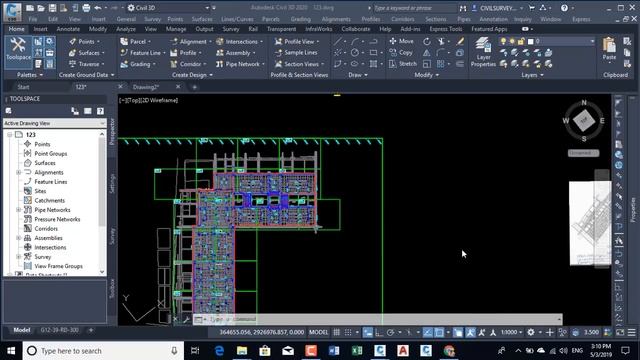
Task: Open File Explorer from the taskbar
Action: click(242, 351)
